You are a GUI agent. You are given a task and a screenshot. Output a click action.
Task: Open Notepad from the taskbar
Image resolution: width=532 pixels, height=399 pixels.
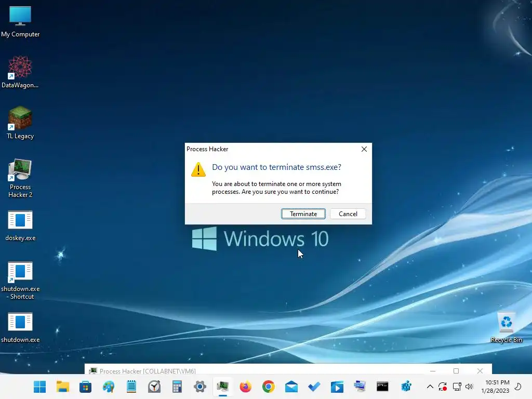click(x=131, y=387)
